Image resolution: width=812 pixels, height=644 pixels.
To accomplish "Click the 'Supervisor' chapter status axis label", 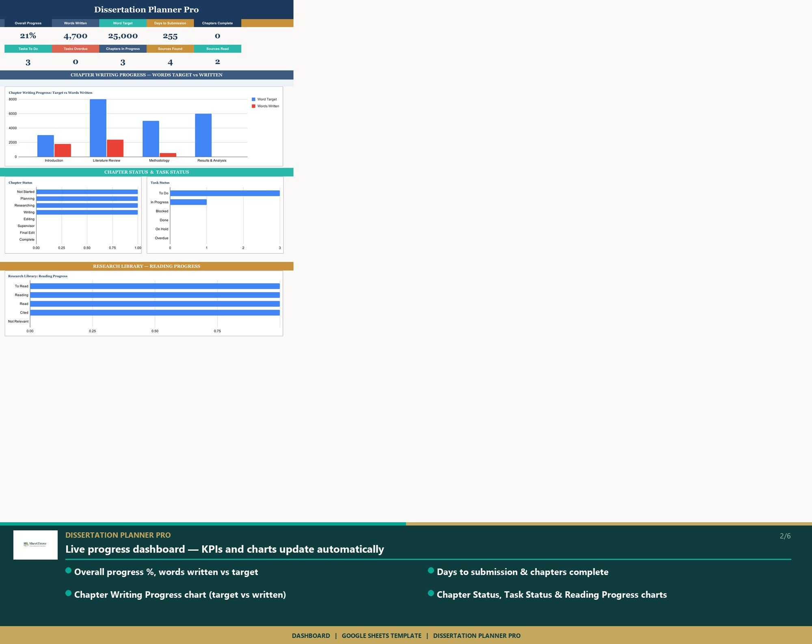I will pyautogui.click(x=26, y=226).
